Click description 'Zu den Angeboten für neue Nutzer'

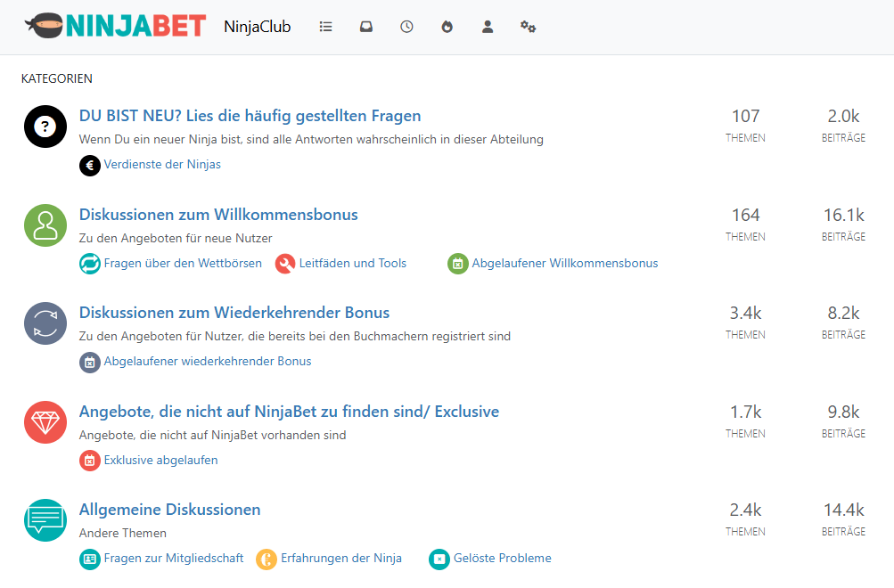176,238
